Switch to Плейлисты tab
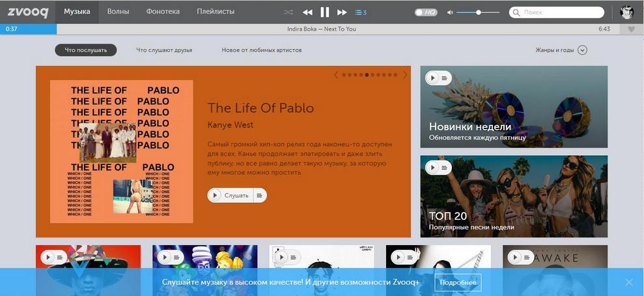 click(x=216, y=12)
